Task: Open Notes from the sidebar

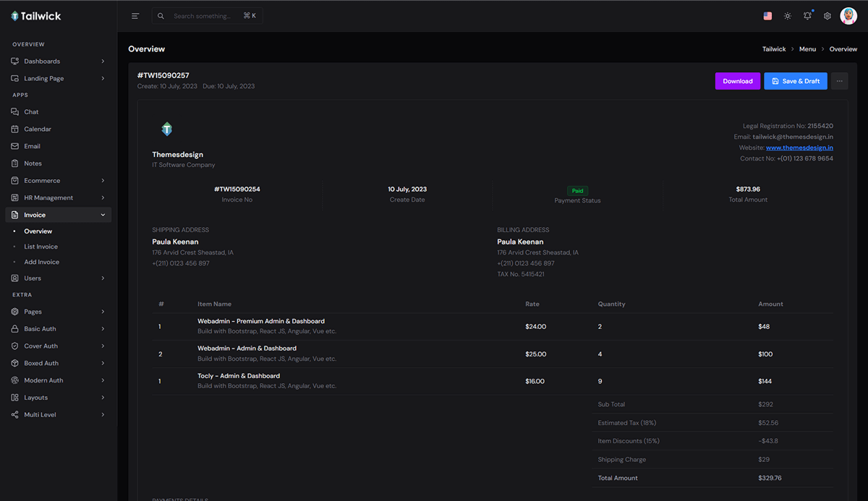Action: click(x=33, y=163)
